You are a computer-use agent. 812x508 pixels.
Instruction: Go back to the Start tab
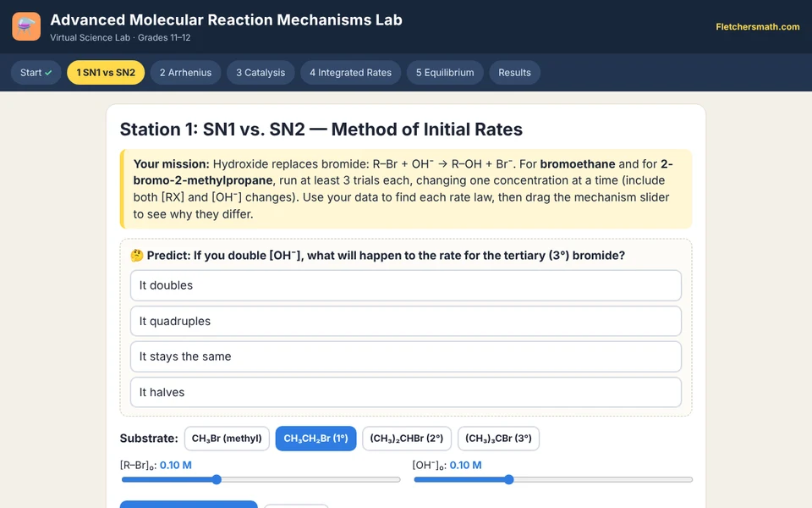(36, 73)
